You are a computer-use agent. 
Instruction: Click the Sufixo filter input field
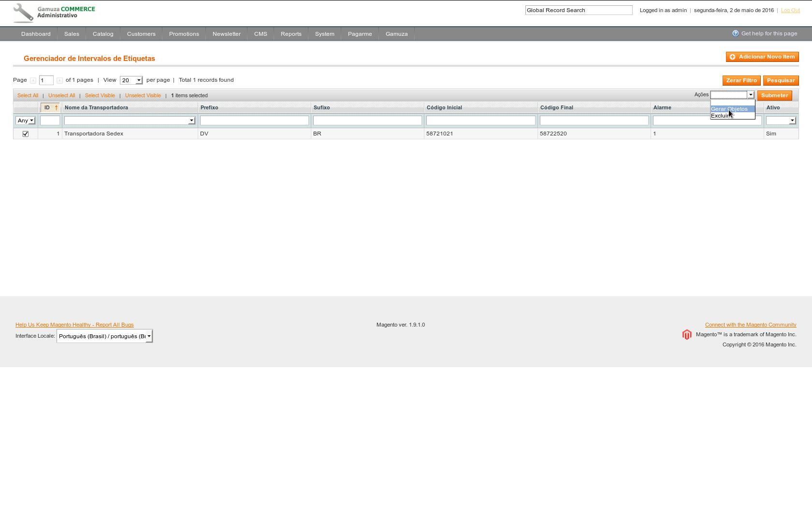tap(367, 120)
